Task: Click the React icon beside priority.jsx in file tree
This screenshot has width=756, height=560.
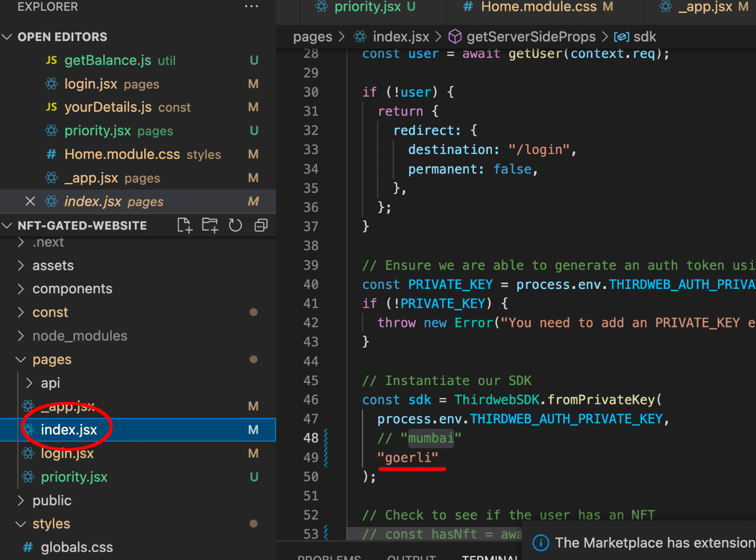Action: 28,477
